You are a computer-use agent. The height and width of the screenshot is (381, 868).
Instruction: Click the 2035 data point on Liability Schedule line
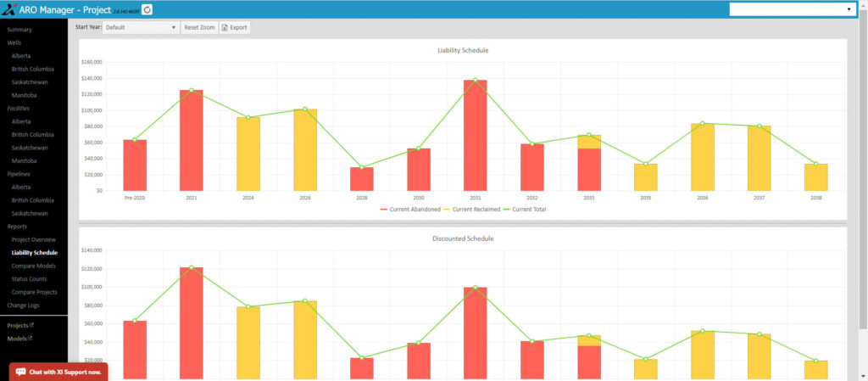645,164
